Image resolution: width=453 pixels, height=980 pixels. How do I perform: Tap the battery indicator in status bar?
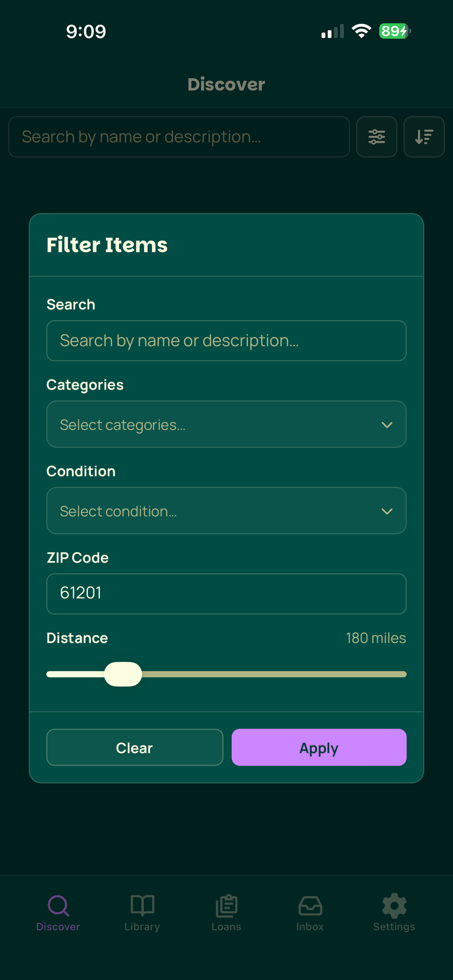[394, 31]
